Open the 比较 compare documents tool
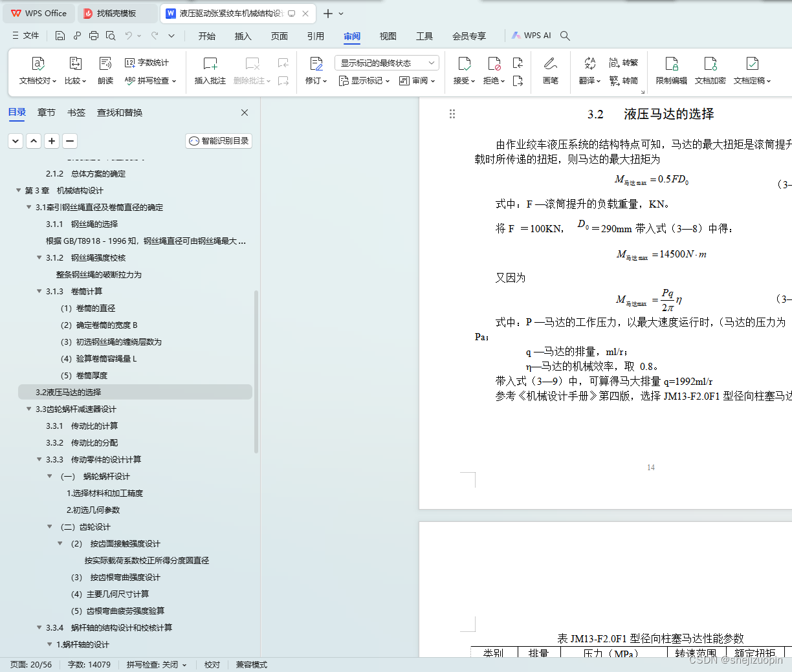Screen dimensions: 792x672 75,71
